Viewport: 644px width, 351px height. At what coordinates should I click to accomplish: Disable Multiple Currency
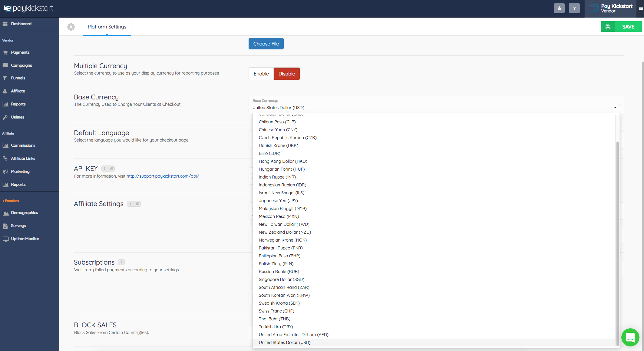286,74
